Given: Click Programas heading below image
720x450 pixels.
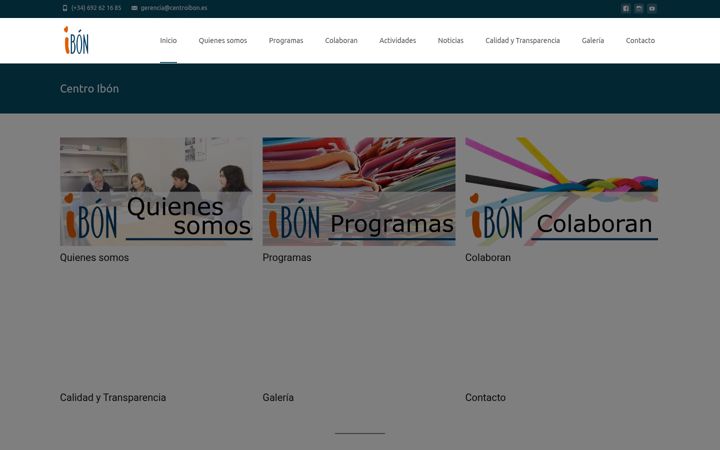Looking at the screenshot, I should pyautogui.click(x=287, y=258).
